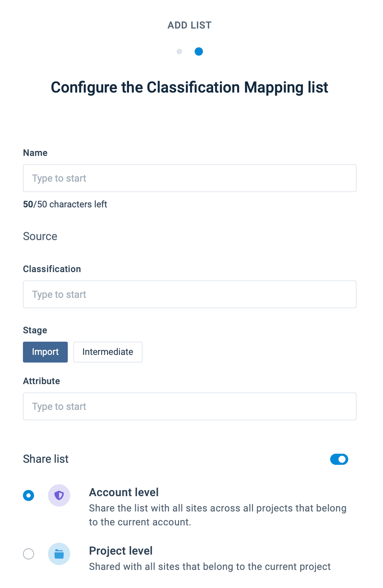Screen dimensions: 383x588
Task: Focus the Name text field
Action: tap(189, 178)
